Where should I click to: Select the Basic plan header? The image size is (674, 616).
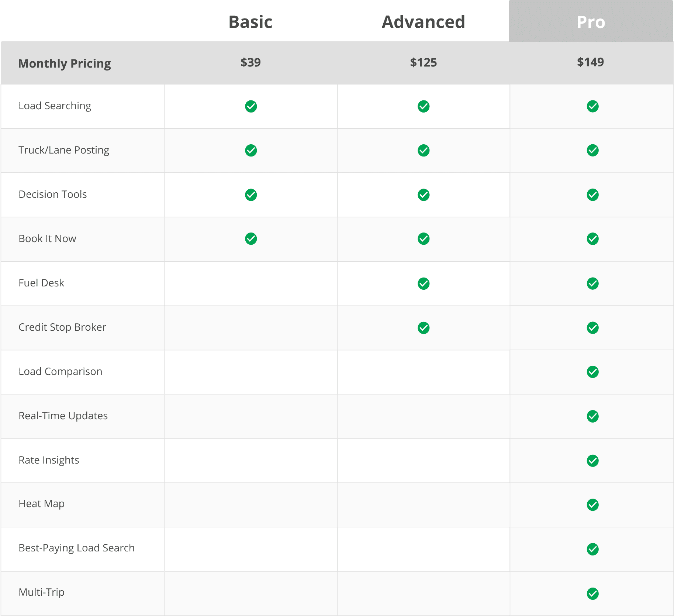click(x=250, y=22)
